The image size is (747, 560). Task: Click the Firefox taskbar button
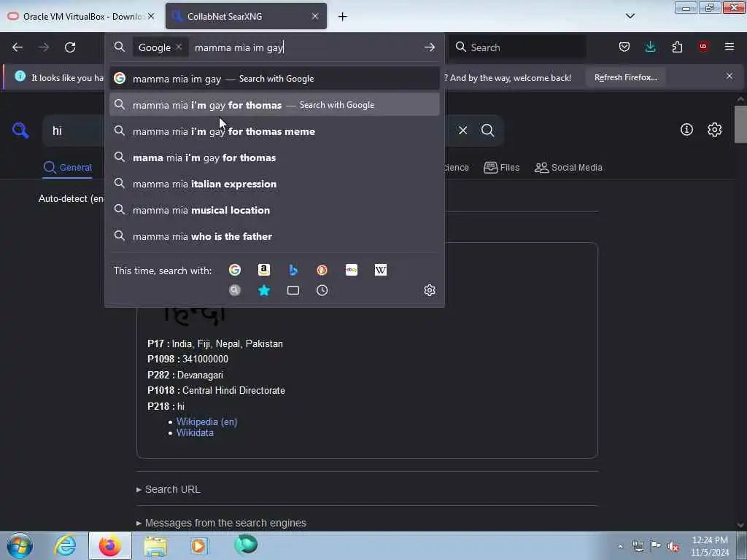coord(110,545)
